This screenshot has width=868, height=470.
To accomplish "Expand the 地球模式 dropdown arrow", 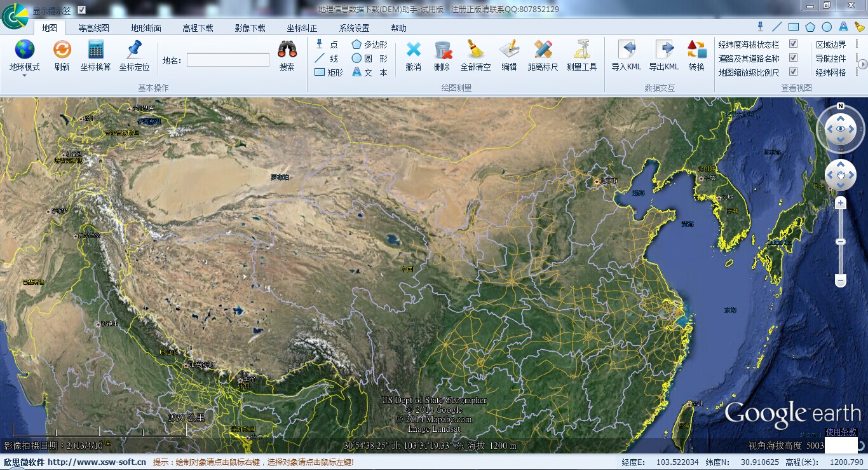I will [x=24, y=76].
